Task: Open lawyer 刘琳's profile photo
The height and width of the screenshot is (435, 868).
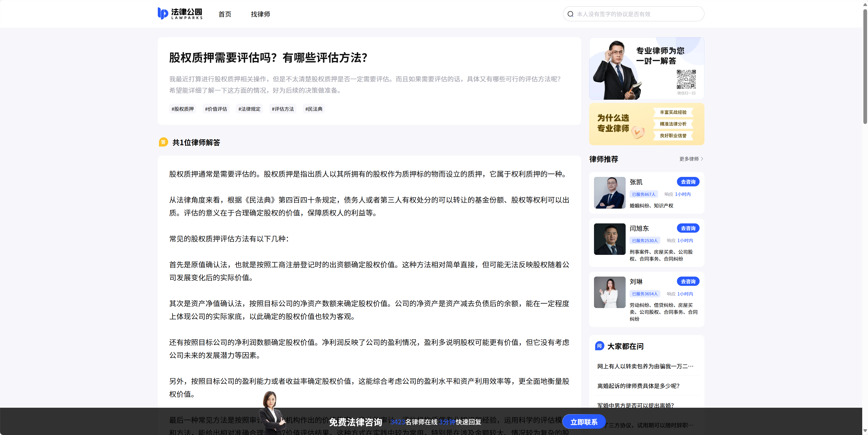Action: (609, 292)
